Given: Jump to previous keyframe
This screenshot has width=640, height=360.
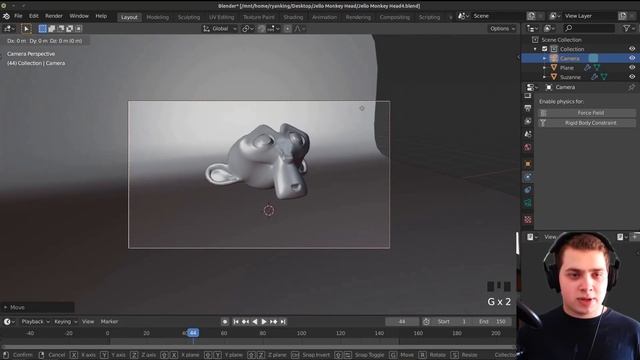Looking at the screenshot, I should [245, 322].
